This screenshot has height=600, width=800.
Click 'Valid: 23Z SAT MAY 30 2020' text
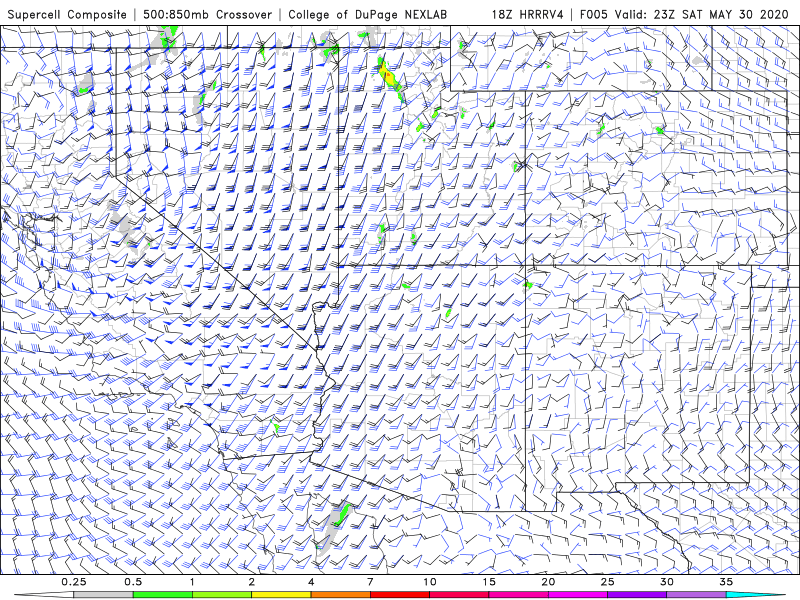[702, 15]
